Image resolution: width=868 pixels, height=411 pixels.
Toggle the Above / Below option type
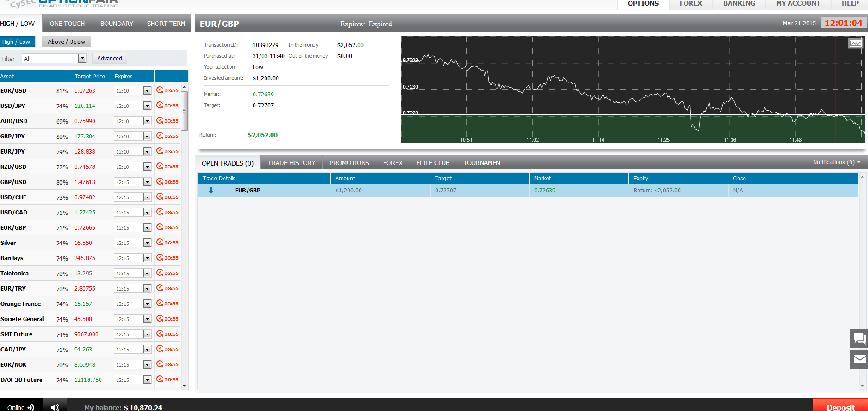66,42
